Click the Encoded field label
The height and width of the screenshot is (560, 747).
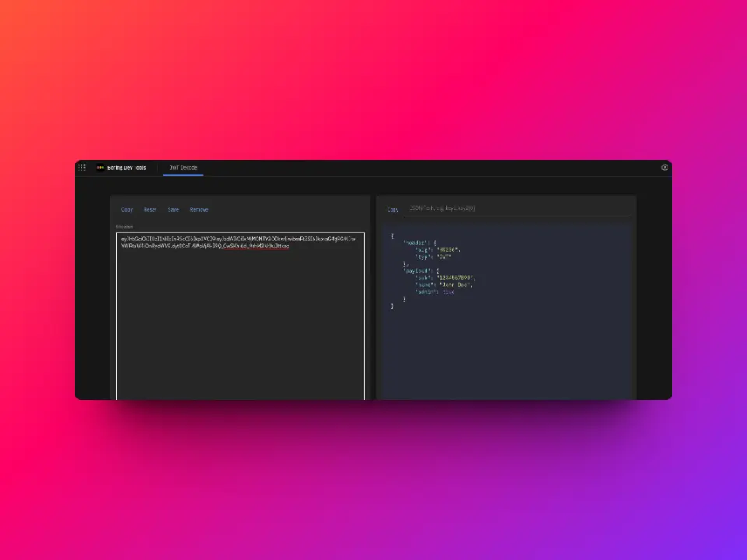(124, 226)
